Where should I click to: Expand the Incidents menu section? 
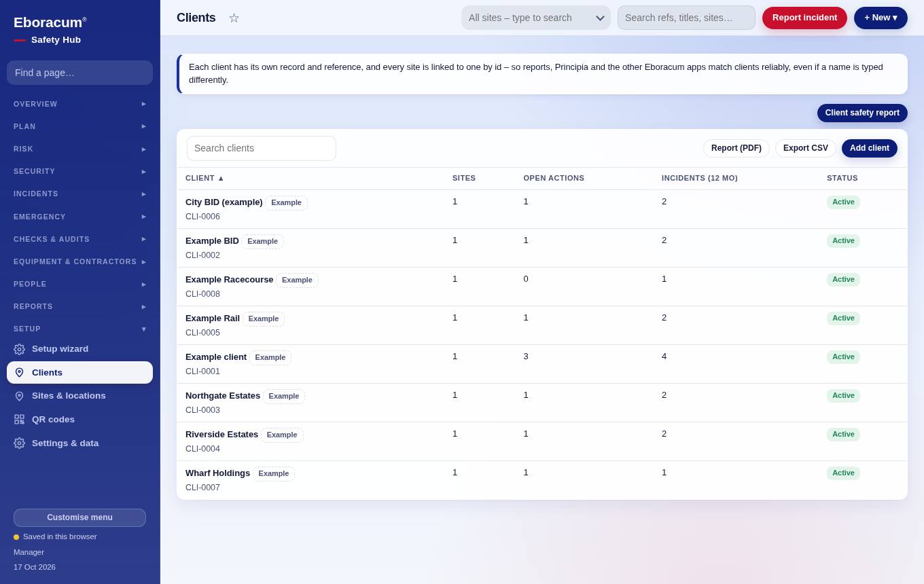click(x=79, y=194)
